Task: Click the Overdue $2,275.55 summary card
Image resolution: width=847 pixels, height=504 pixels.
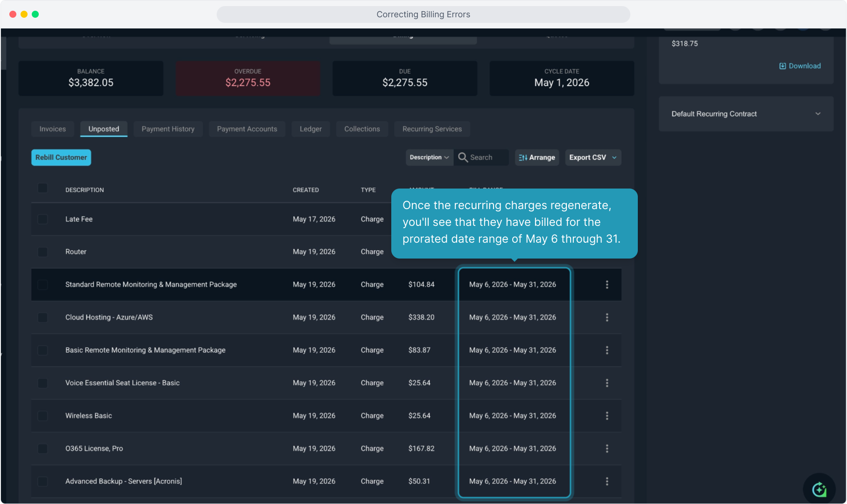Action: [248, 78]
